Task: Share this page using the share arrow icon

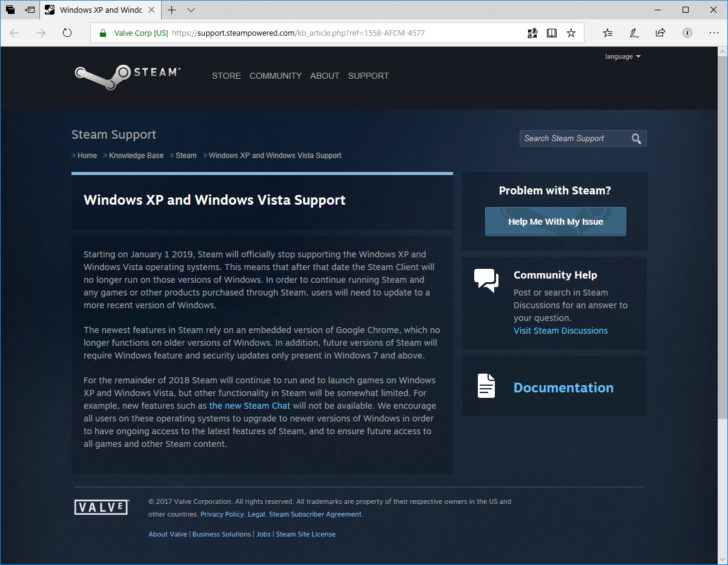Action: [x=660, y=33]
